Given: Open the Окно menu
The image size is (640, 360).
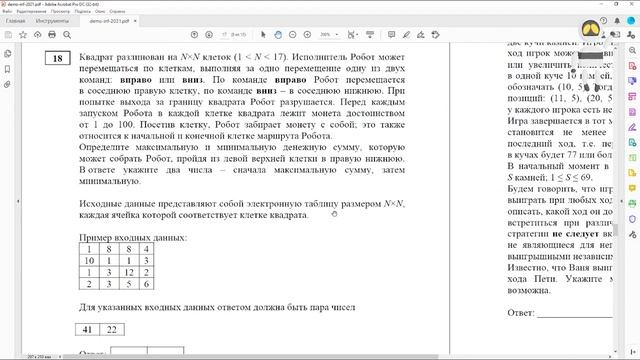Looking at the screenshot, I should click(x=100, y=11).
